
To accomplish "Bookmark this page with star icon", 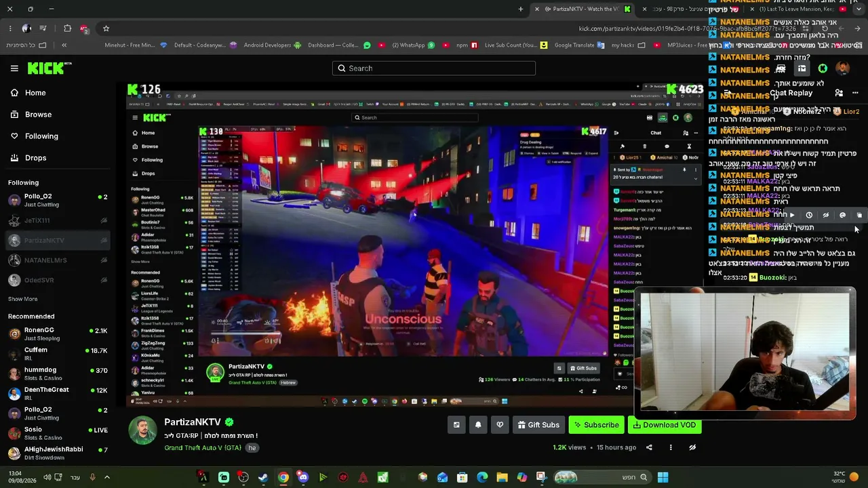I will pos(106,28).
